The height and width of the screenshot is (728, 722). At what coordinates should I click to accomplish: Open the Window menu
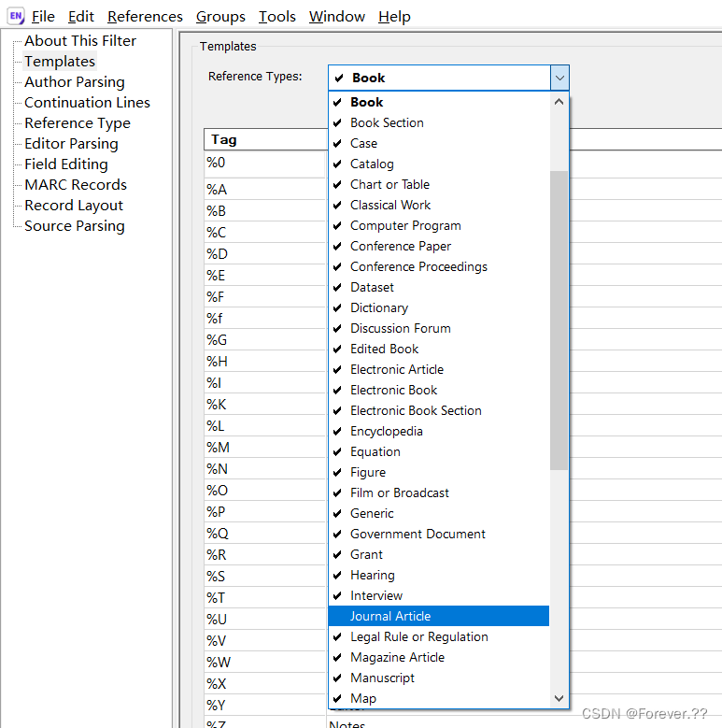tap(337, 17)
